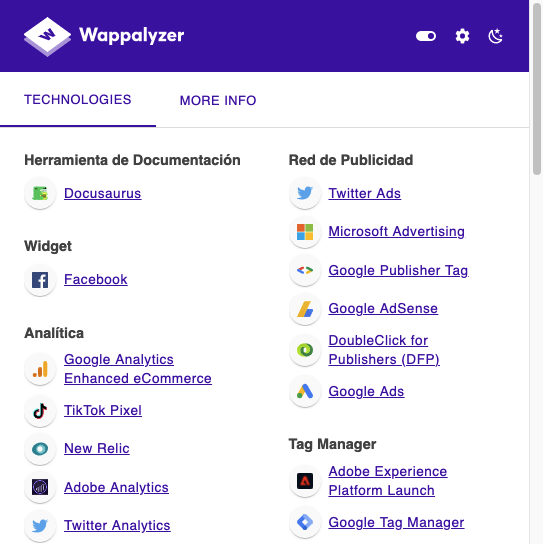Click the Twitter Ads bird icon

[305, 193]
